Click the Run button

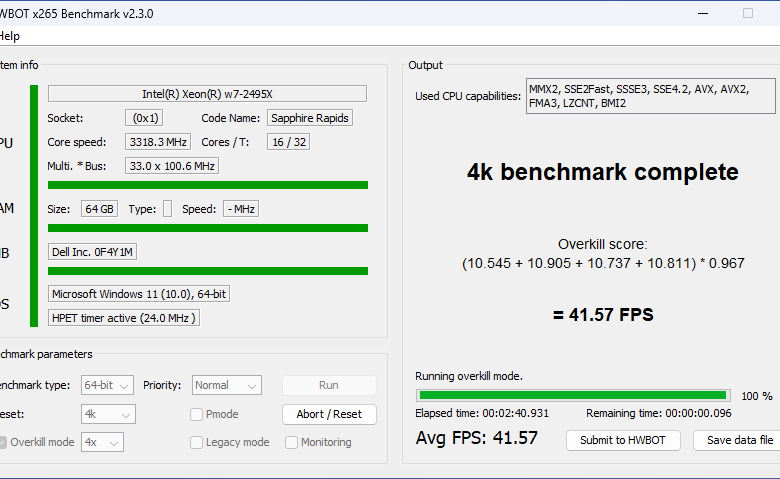point(329,385)
